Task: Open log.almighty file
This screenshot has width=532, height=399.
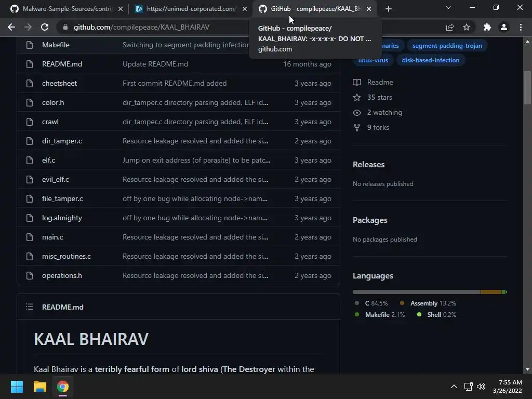Action: click(x=62, y=218)
